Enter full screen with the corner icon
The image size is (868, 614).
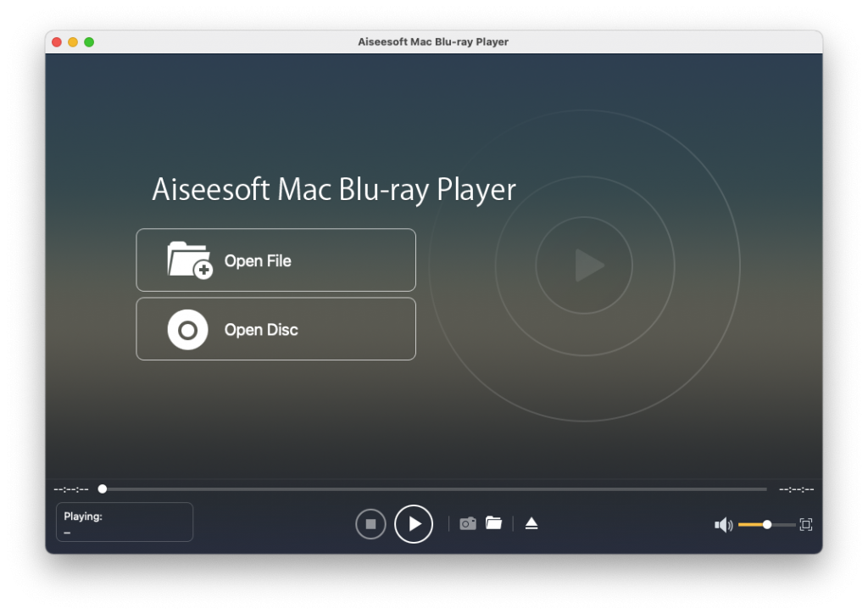coord(806,524)
